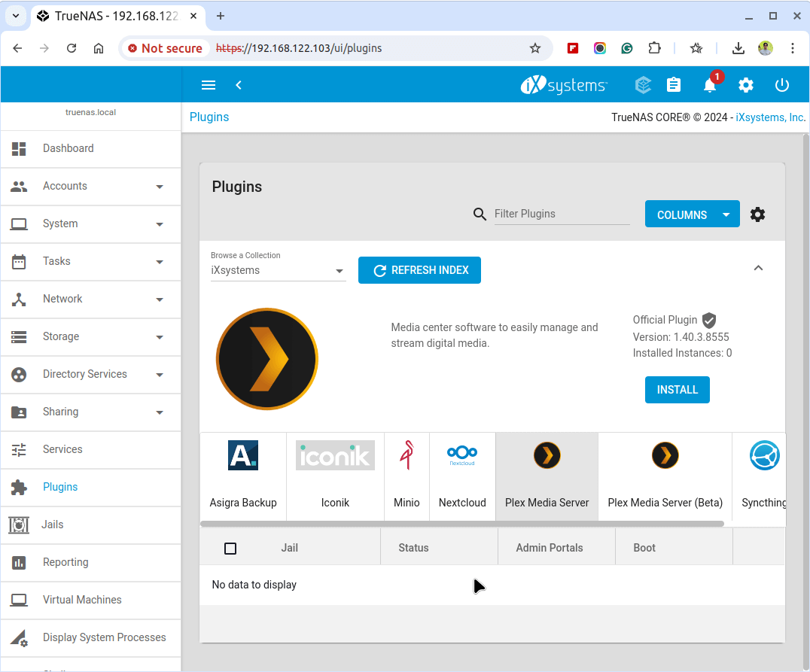This screenshot has height=672, width=810.
Task: Bookmark this page with the star icon
Action: pos(535,48)
